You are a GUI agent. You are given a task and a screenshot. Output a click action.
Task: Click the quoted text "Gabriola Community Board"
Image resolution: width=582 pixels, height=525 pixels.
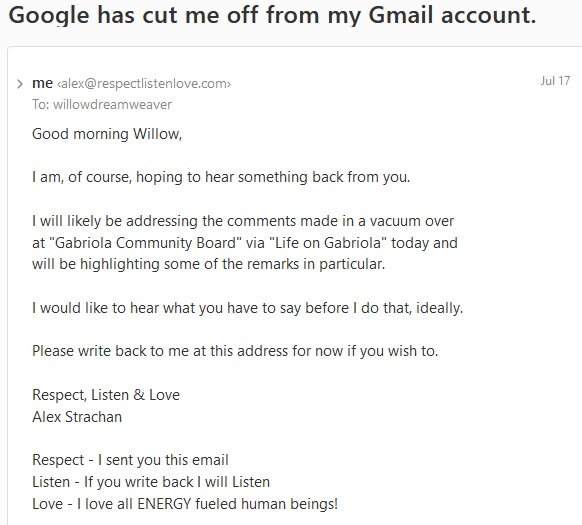point(146,243)
